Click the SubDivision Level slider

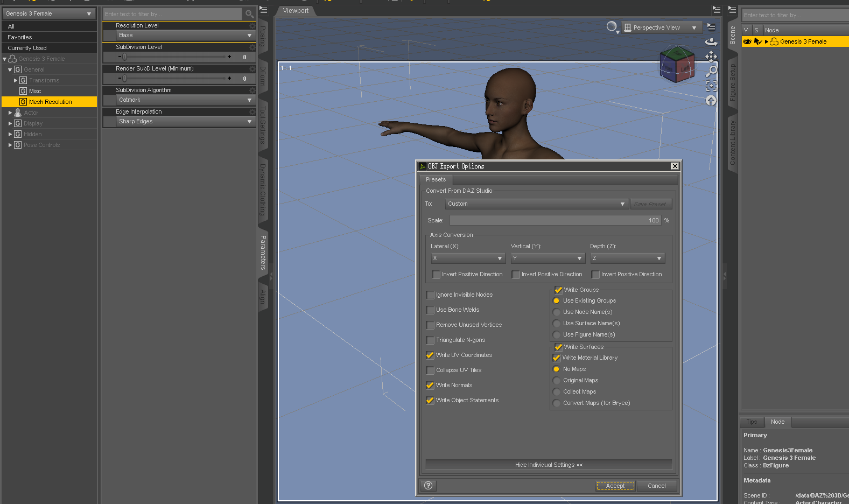[175, 57]
